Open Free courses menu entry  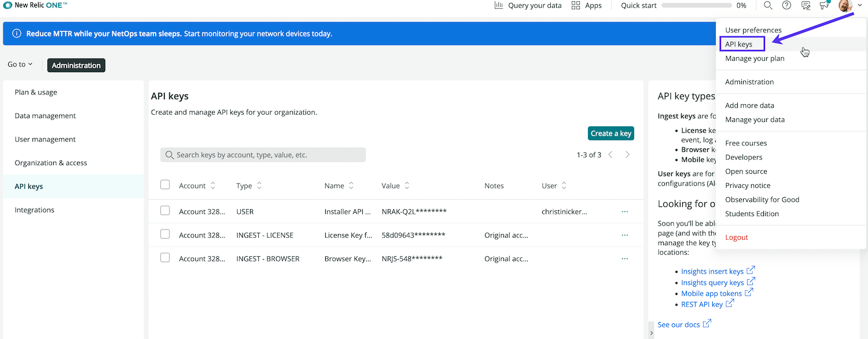pos(746,143)
